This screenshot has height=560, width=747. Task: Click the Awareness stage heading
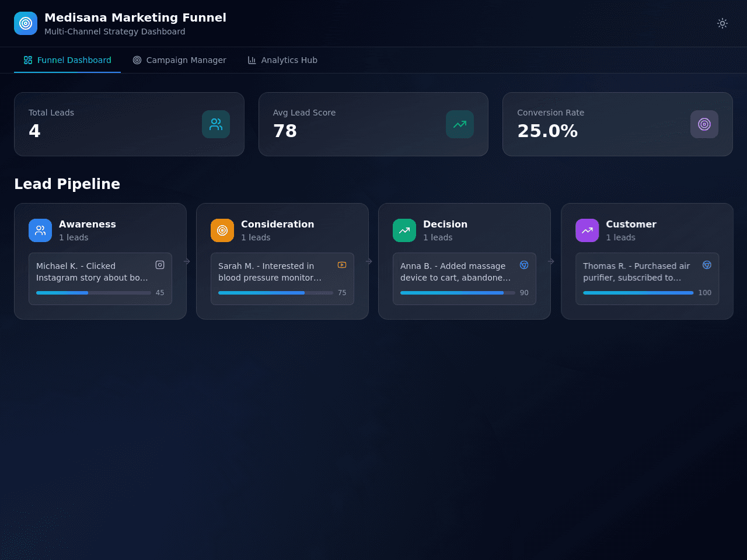click(x=88, y=224)
